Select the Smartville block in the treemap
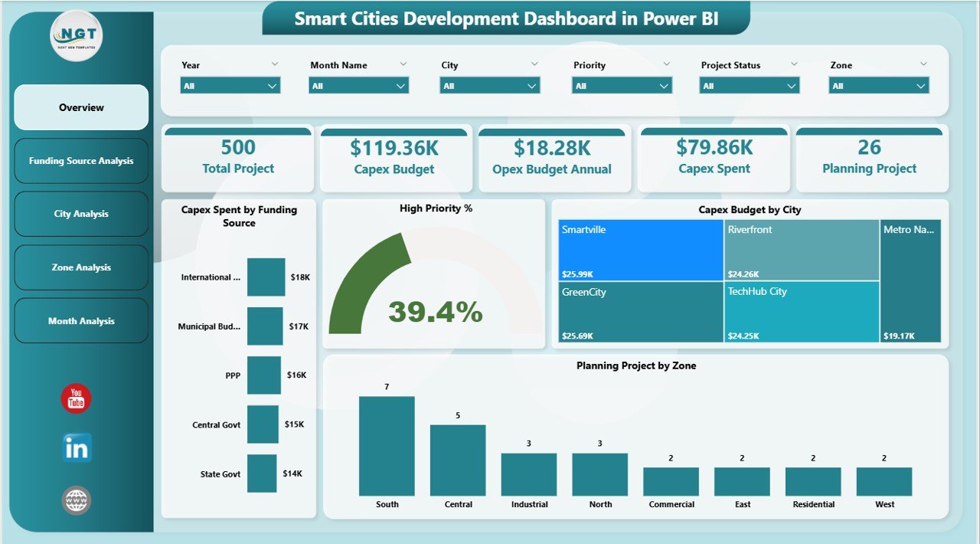 coord(641,249)
